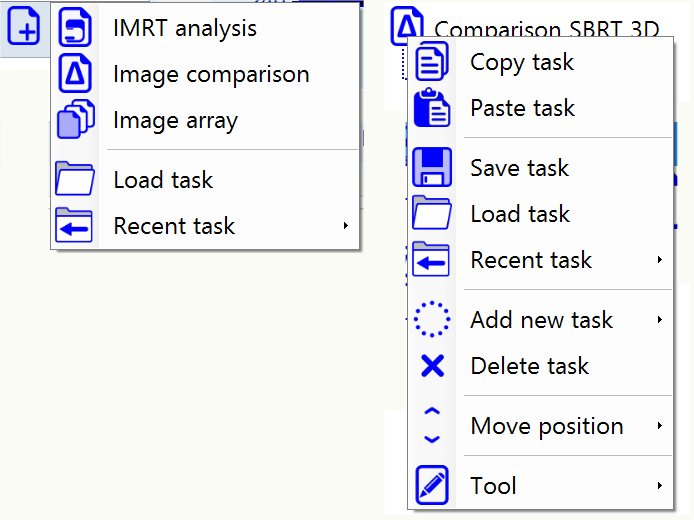This screenshot has width=694, height=520.
Task: Click the Tool pencil icon
Action: tap(432, 486)
